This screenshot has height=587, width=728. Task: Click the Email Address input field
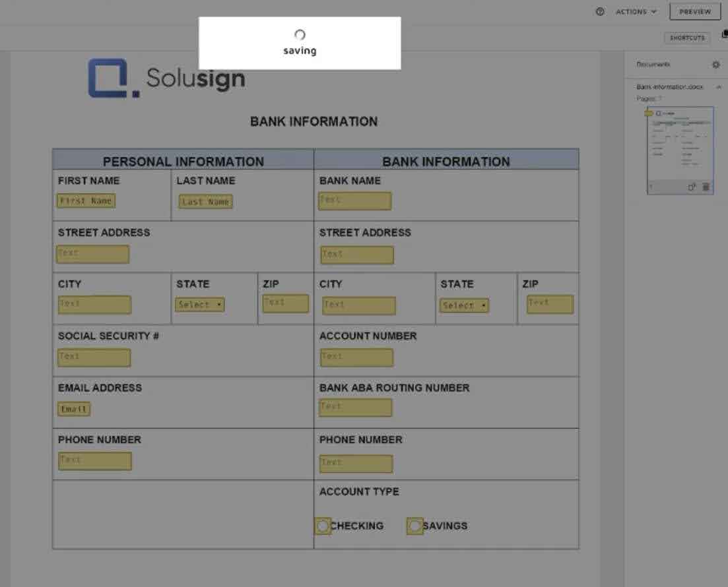[73, 409]
